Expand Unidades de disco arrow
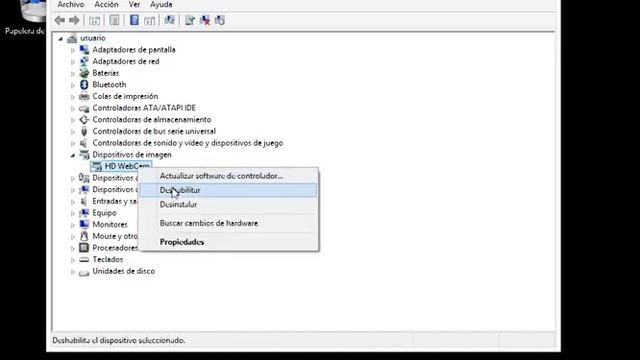 tap(73, 272)
